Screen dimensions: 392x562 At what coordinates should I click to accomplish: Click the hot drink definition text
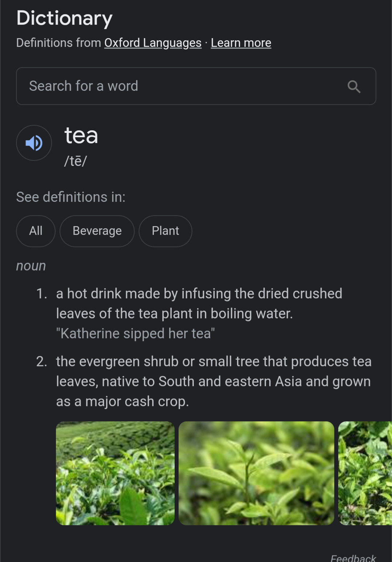[x=199, y=304]
